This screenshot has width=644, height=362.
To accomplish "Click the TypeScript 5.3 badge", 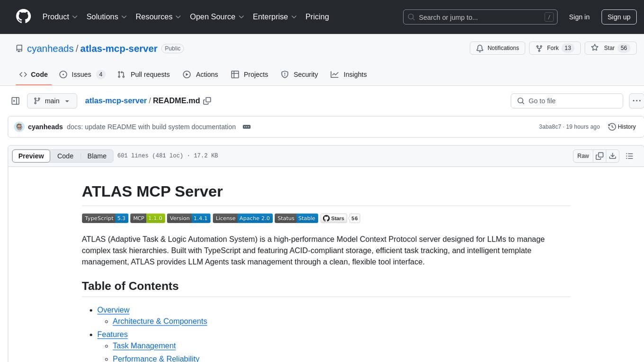I will click(105, 218).
